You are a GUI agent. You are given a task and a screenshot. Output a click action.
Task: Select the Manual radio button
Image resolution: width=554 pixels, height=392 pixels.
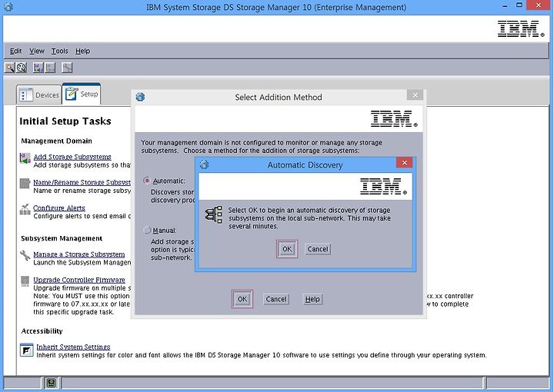point(147,230)
